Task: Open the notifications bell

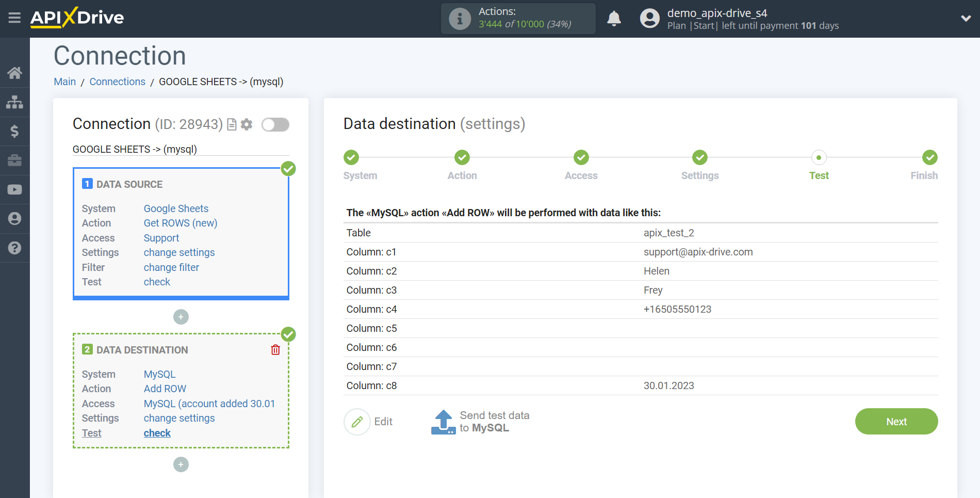Action: 614,19
